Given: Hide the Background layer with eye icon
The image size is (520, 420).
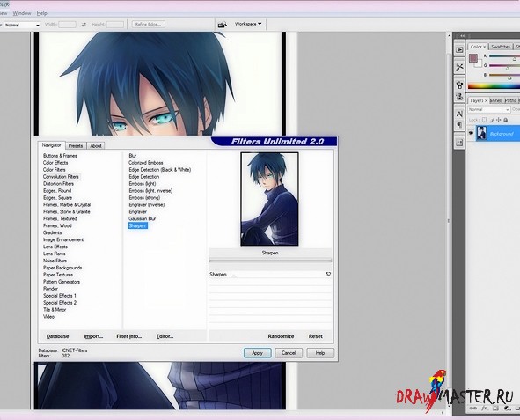Looking at the screenshot, I should click(x=471, y=133).
